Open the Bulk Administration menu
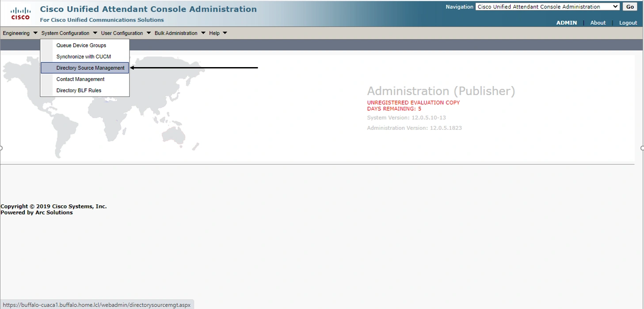 tap(176, 33)
